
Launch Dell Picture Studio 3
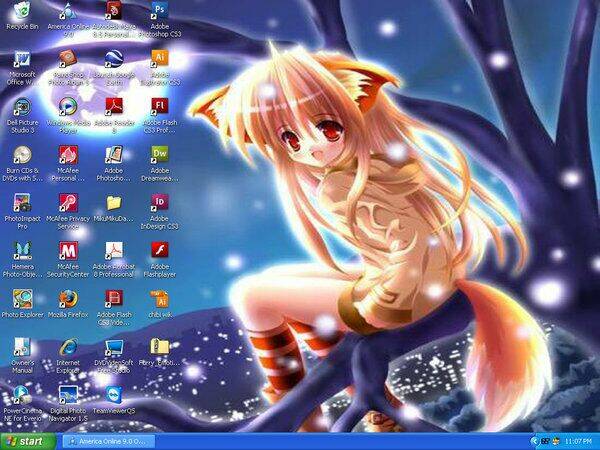21,106
